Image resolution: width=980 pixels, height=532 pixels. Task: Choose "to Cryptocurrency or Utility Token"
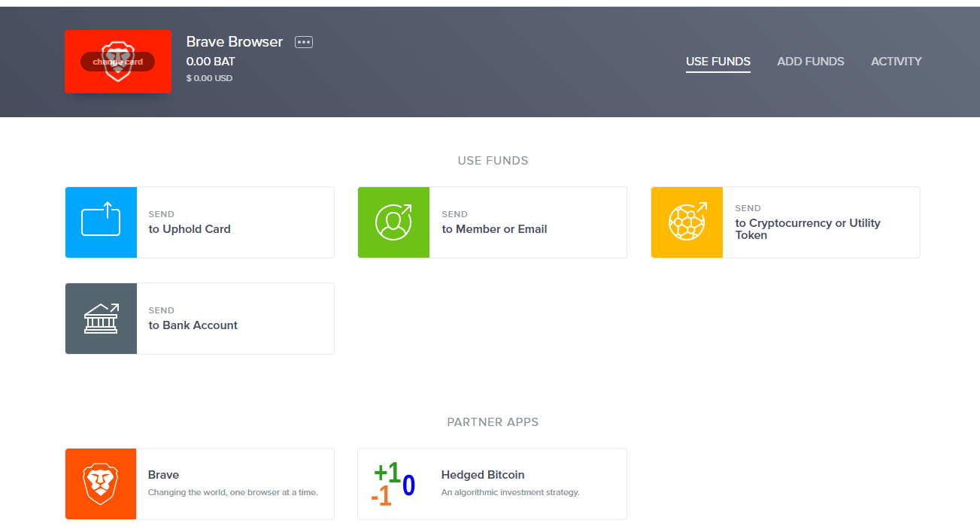[808, 229]
